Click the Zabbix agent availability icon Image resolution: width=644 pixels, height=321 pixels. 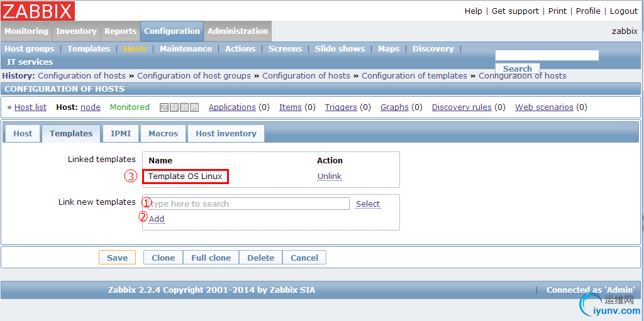click(x=164, y=107)
